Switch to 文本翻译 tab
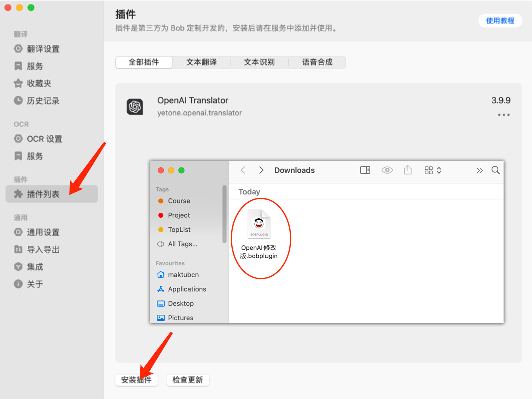 click(201, 62)
